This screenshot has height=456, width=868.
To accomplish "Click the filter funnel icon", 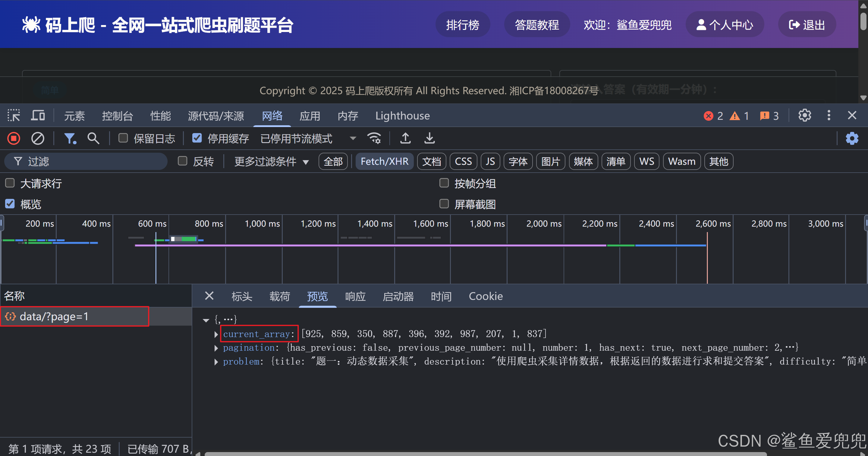I will tap(70, 139).
